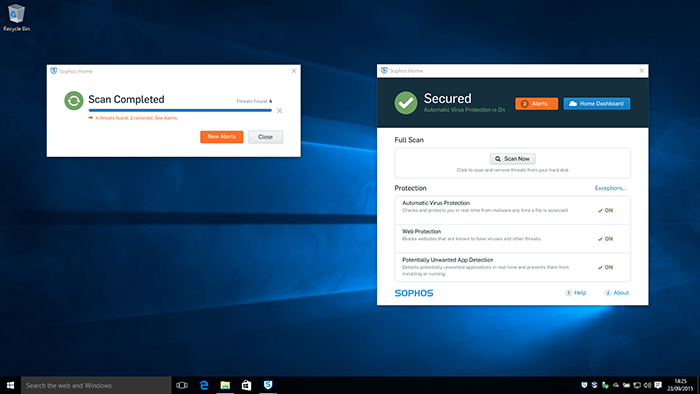The image size is (700, 394).
Task: Click the orange Alerts button
Action: point(537,104)
